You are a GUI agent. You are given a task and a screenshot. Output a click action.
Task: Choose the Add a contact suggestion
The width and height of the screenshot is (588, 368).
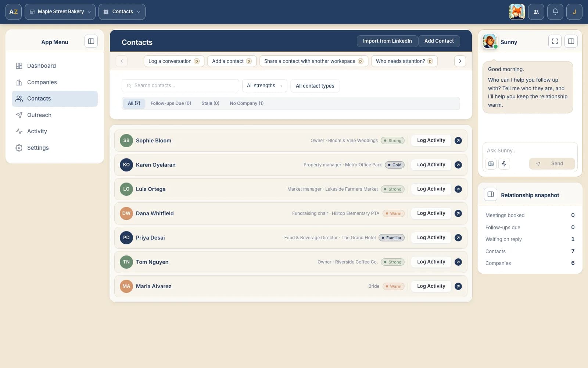pos(232,61)
